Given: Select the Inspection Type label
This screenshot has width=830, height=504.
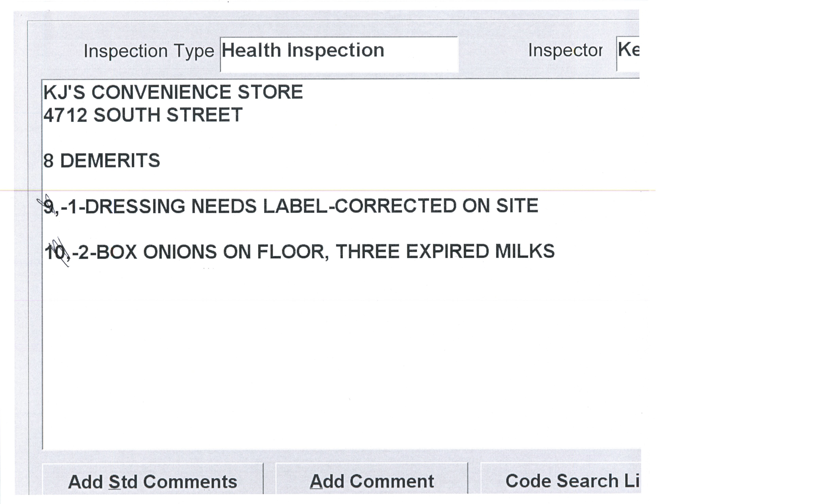Looking at the screenshot, I should pos(149,51).
